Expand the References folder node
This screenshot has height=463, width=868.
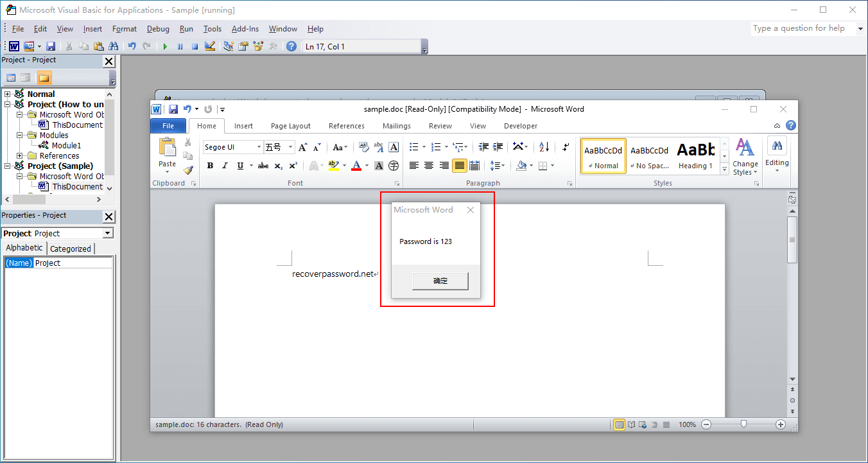tap(20, 155)
